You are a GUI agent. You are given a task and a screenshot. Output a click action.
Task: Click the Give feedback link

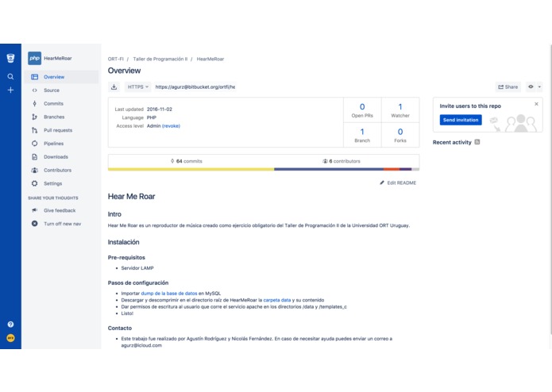60,210
